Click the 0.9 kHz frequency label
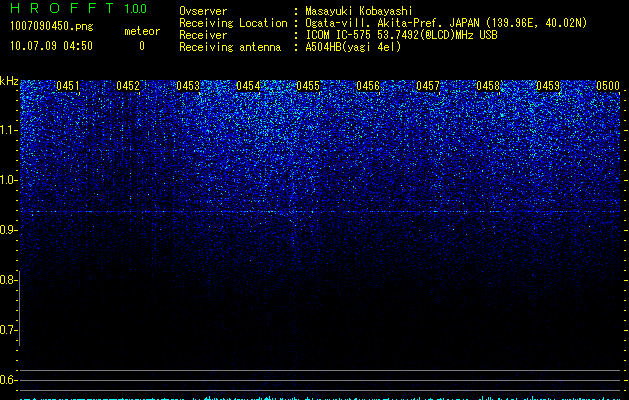 [x=8, y=230]
